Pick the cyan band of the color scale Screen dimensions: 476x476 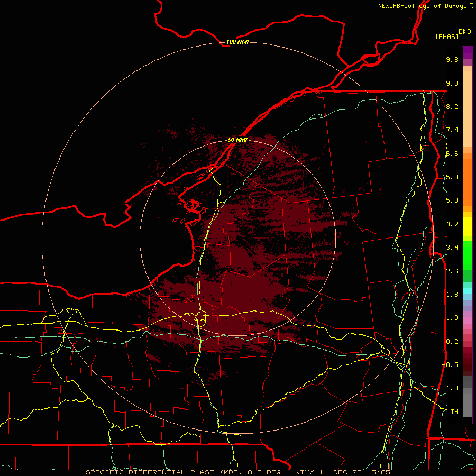click(467, 291)
